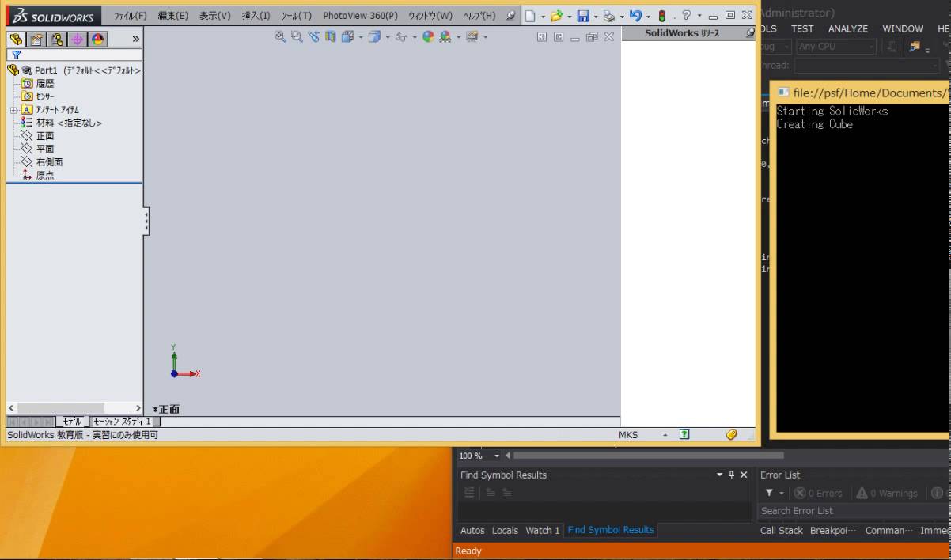Open Error List filter dropdown arrow
Viewport: 951px width, 560px height.
point(781,493)
